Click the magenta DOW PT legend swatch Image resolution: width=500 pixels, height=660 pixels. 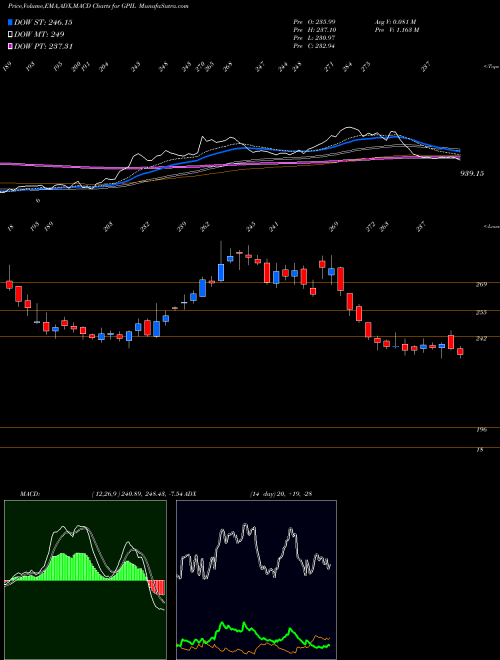(x=10, y=46)
